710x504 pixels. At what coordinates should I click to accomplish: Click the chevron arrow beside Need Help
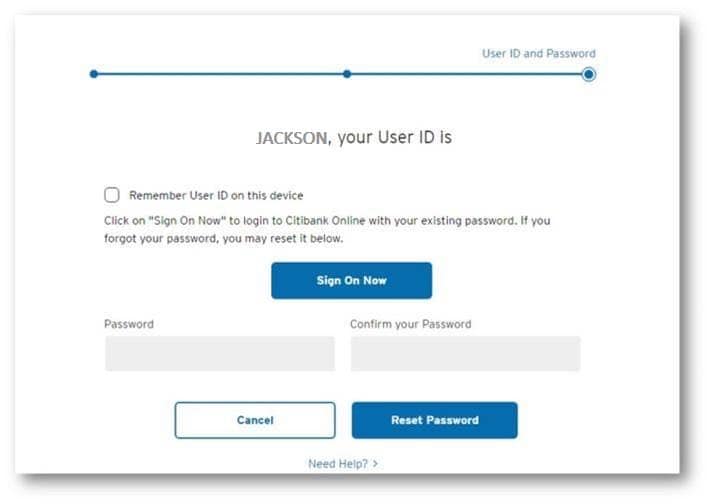(x=375, y=464)
